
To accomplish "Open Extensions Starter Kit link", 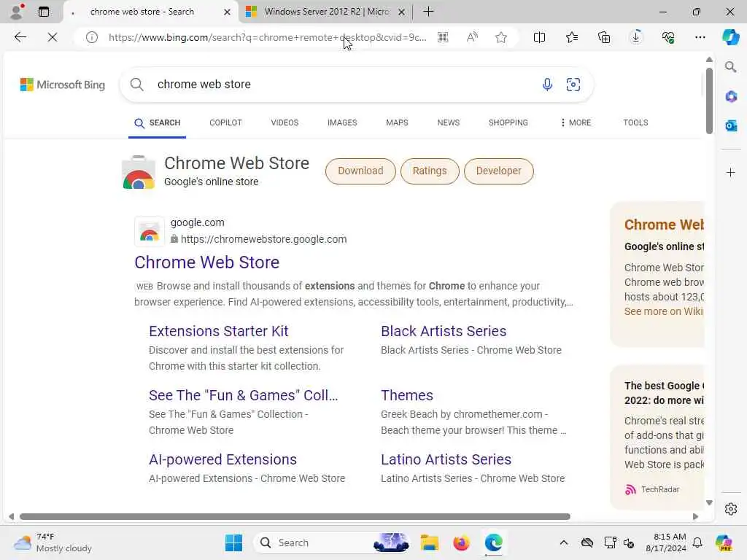I will point(219,331).
